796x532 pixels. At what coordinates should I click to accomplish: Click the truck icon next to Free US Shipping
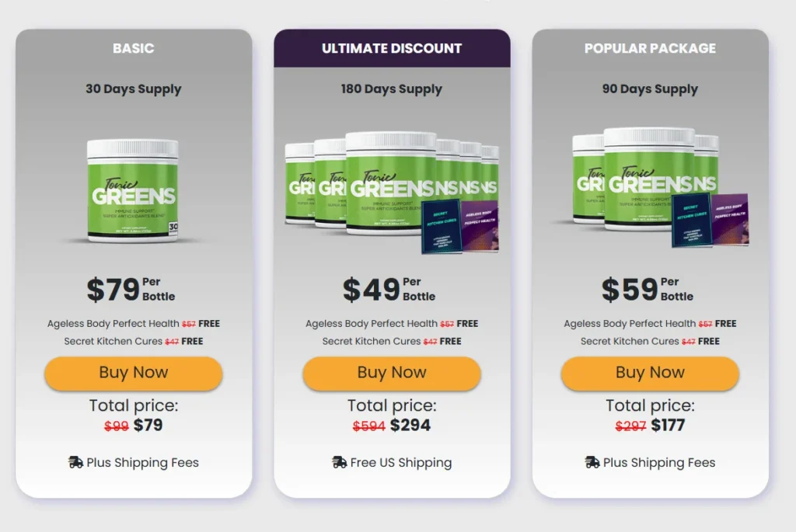click(339, 462)
